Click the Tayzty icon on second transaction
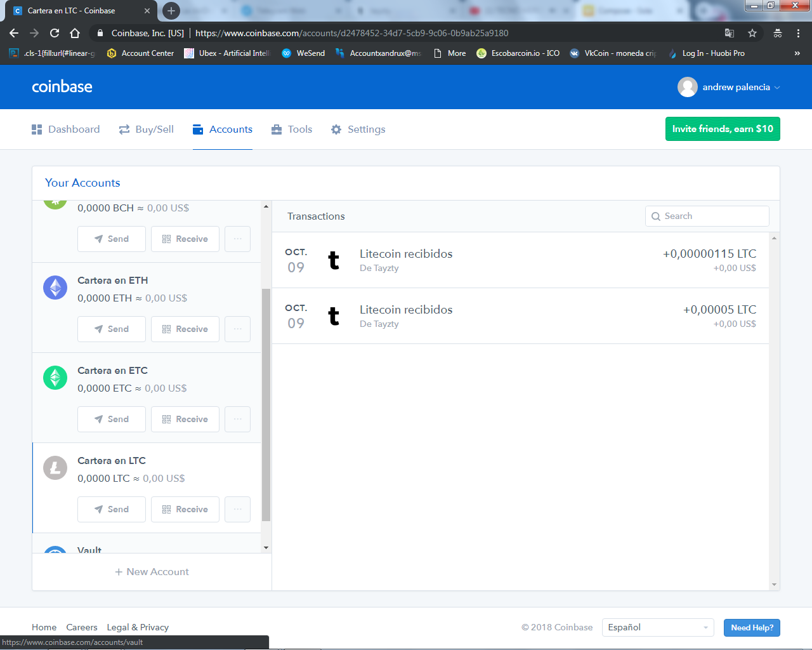 [334, 316]
